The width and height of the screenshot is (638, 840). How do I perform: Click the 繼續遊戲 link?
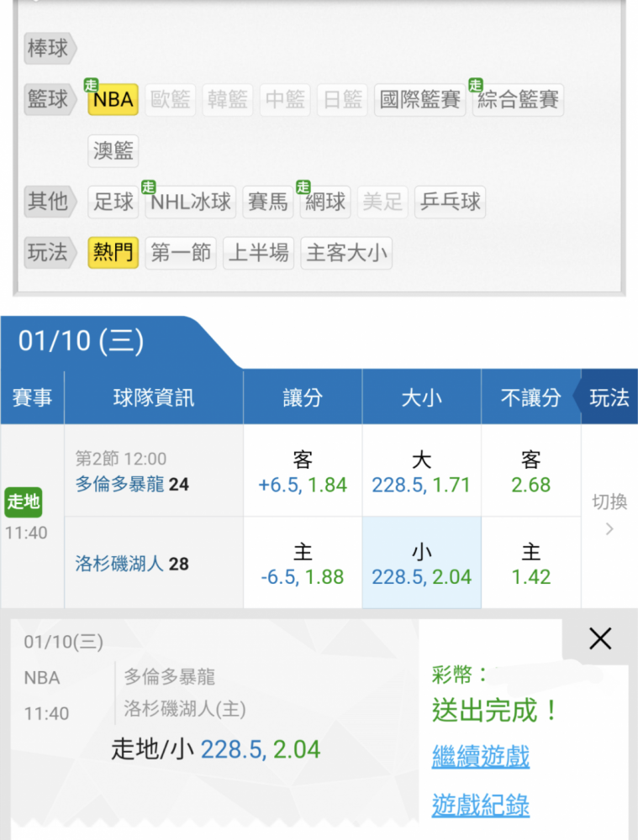point(480,757)
